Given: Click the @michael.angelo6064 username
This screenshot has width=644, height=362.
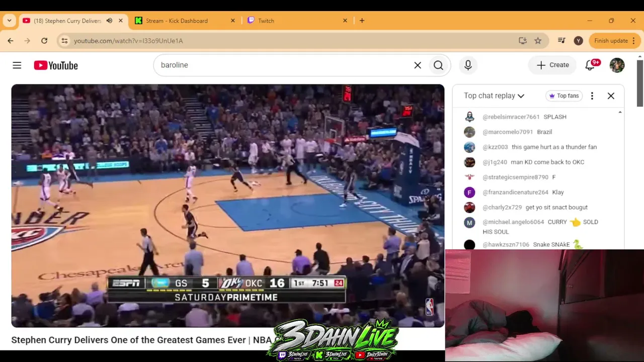Looking at the screenshot, I should [x=513, y=222].
